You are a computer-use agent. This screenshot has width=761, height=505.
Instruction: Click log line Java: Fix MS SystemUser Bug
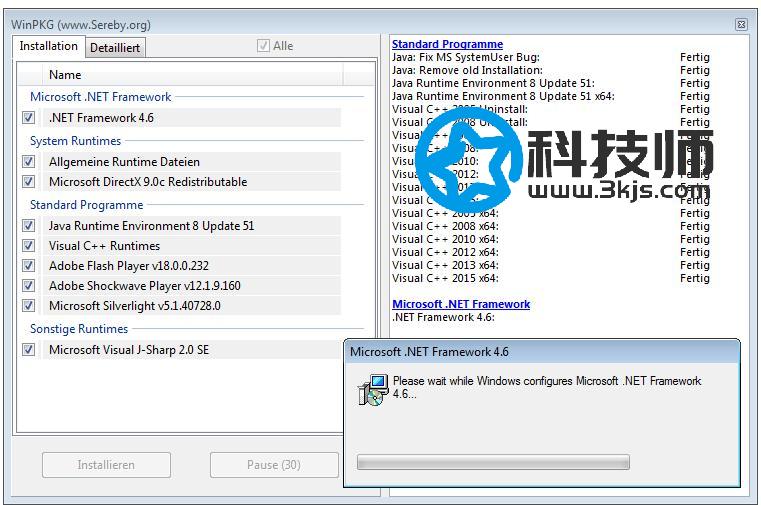point(466,57)
